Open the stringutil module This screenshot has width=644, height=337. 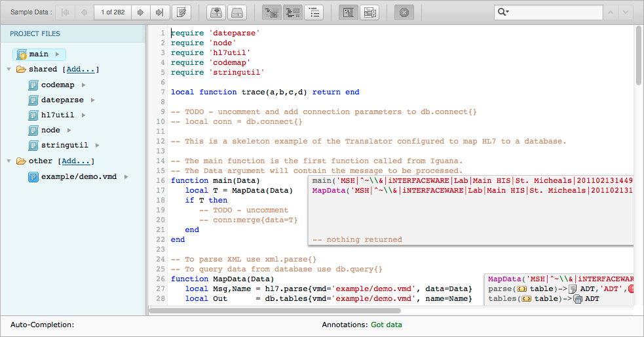click(64, 146)
